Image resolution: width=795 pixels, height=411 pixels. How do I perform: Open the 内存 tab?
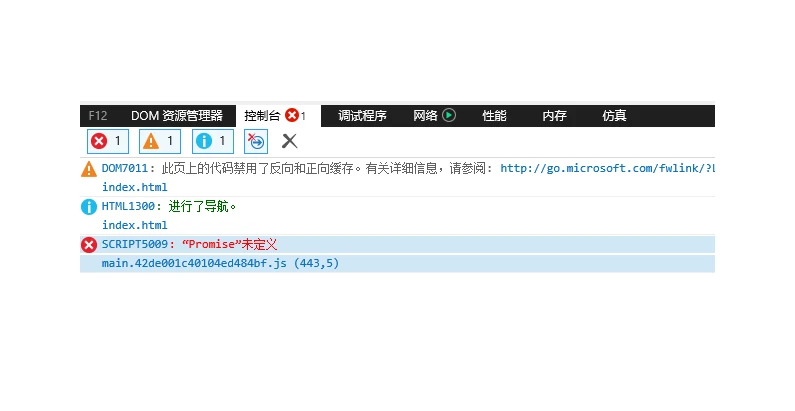click(554, 116)
